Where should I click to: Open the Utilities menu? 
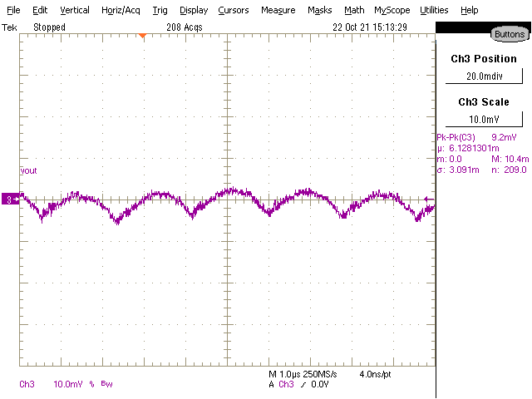pos(434,10)
